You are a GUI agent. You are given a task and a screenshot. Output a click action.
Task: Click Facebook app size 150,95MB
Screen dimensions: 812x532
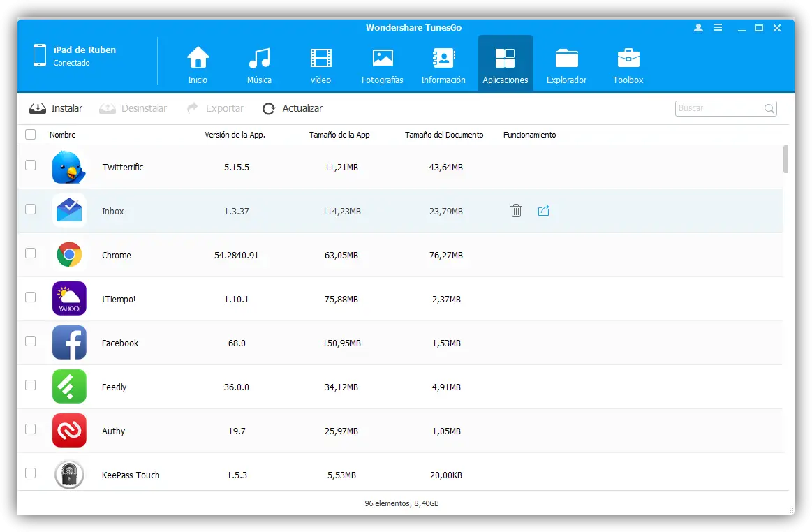pos(341,343)
